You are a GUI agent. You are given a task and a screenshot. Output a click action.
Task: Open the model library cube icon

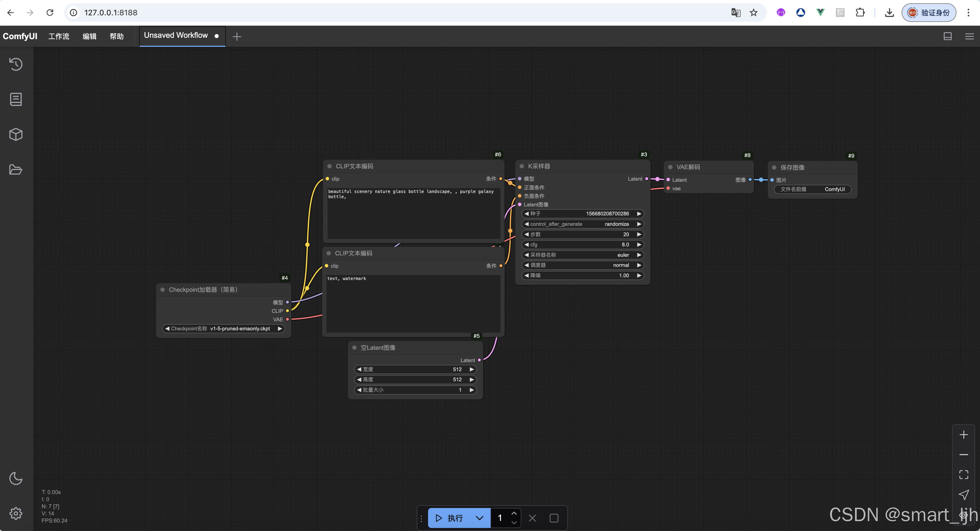tap(16, 134)
